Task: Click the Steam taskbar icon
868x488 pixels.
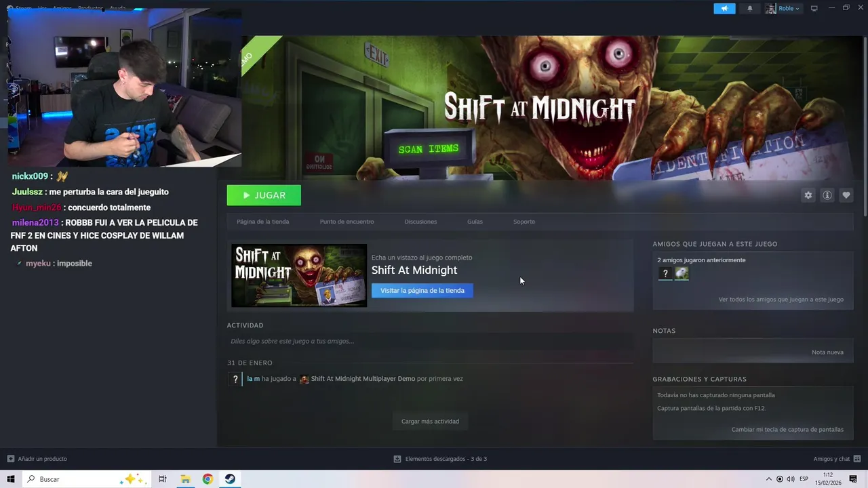Action: (x=231, y=479)
